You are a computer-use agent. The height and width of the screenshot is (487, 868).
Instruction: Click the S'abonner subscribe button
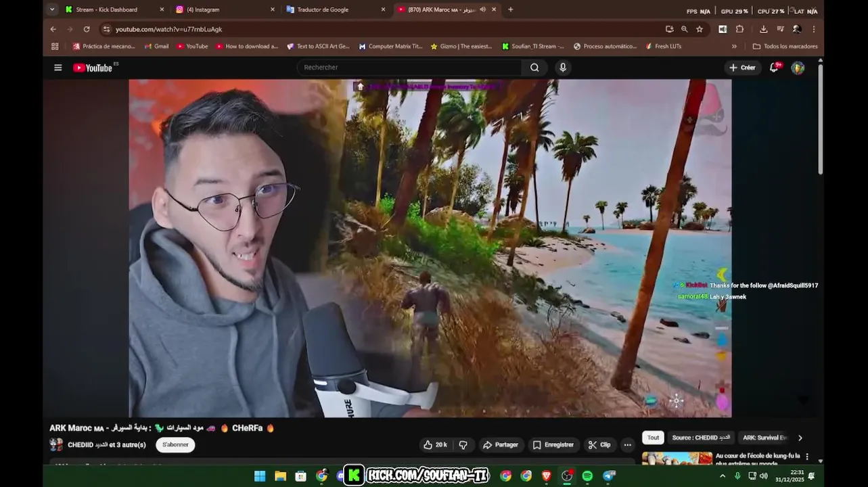[175, 445]
